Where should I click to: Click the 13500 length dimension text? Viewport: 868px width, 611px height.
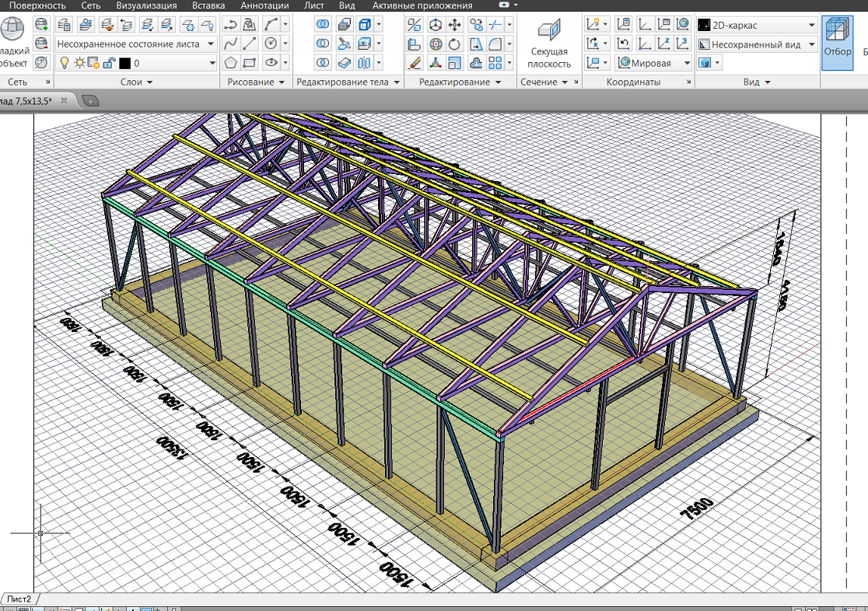(172, 448)
